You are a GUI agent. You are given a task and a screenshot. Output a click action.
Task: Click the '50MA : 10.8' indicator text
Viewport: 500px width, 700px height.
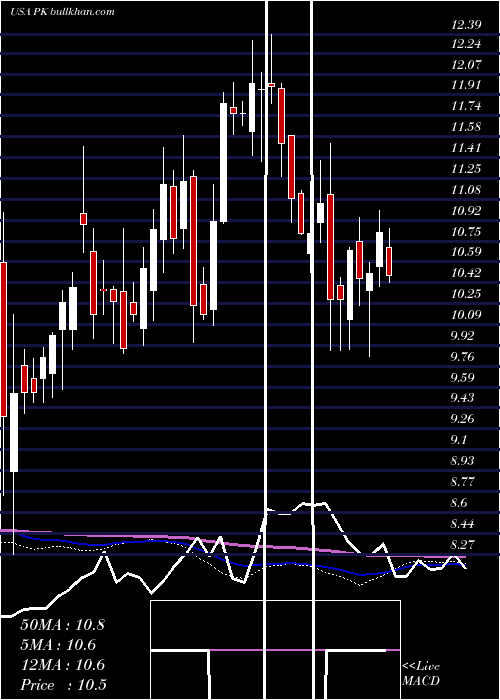pyautogui.click(x=62, y=625)
